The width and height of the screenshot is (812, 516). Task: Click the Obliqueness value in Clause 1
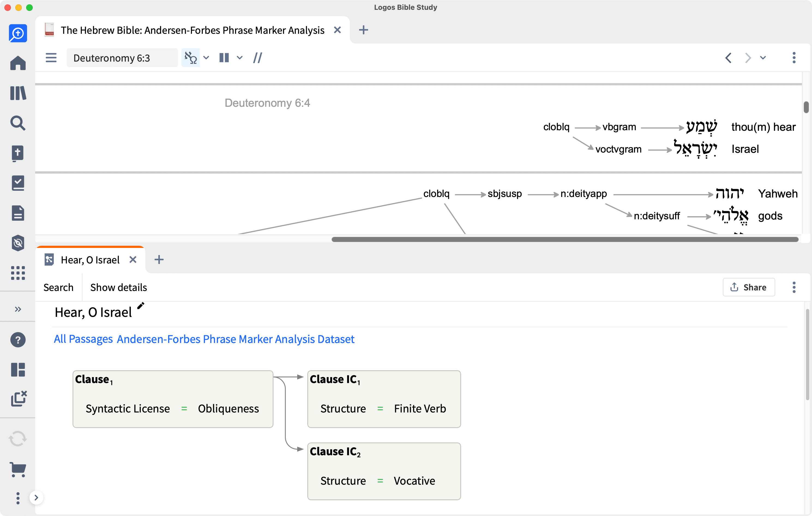(x=228, y=408)
